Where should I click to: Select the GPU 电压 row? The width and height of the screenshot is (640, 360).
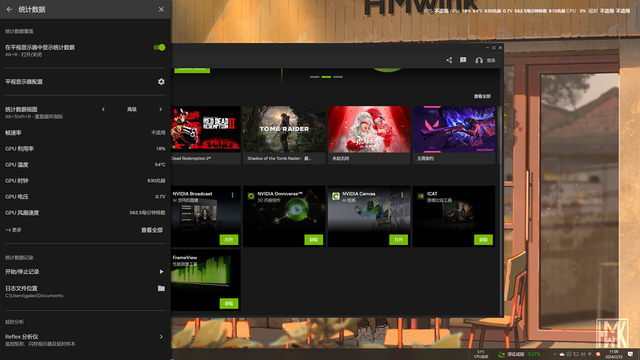pos(85,196)
